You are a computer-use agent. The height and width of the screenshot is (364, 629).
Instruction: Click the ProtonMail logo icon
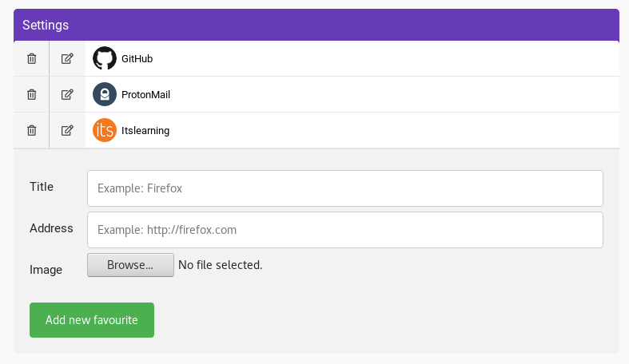pyautogui.click(x=105, y=94)
